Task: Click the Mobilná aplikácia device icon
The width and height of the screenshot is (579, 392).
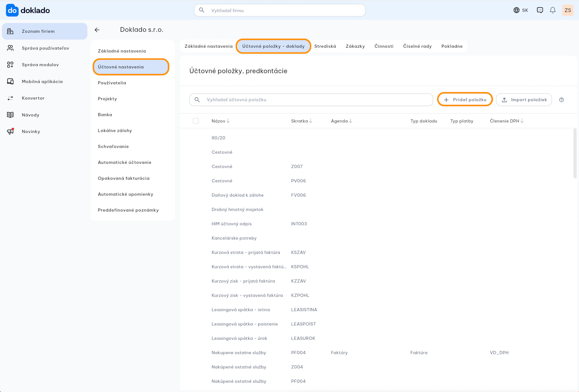Action: 10,81
